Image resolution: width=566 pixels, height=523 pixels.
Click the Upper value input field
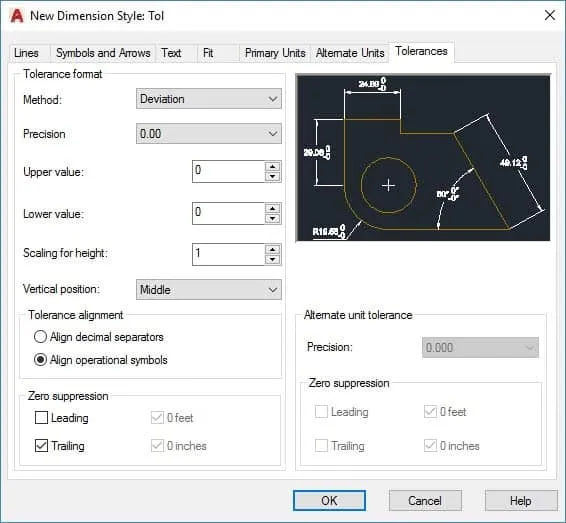(x=229, y=171)
